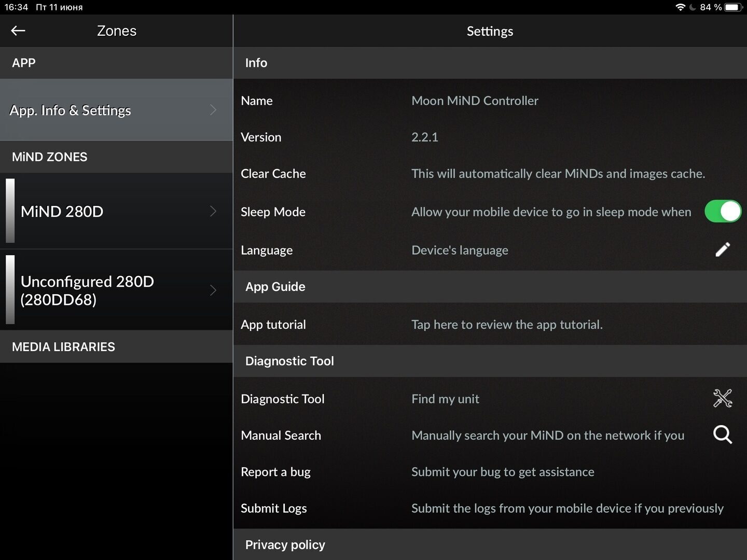Tap the Settings title
Viewport: 747px width, 560px height.
(x=490, y=31)
